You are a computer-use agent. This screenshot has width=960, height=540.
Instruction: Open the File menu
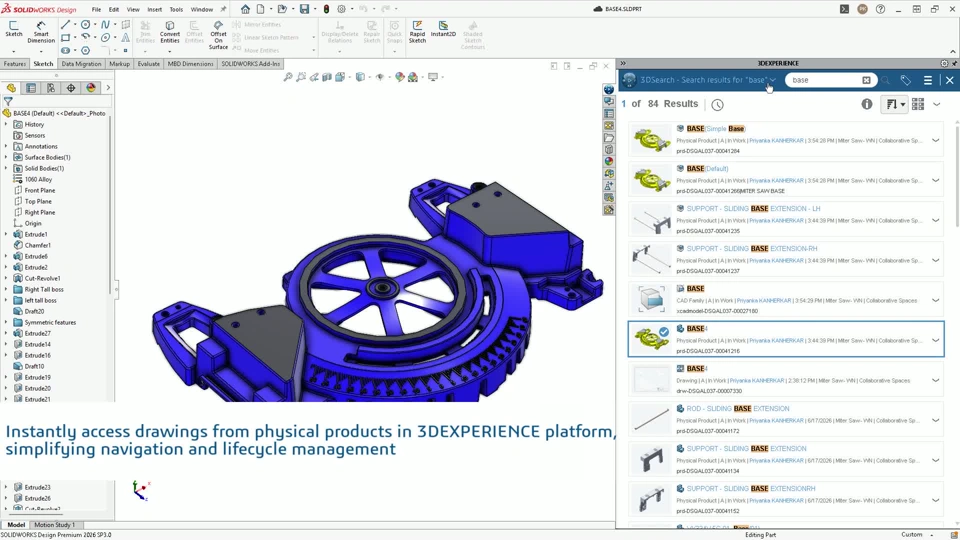click(96, 10)
